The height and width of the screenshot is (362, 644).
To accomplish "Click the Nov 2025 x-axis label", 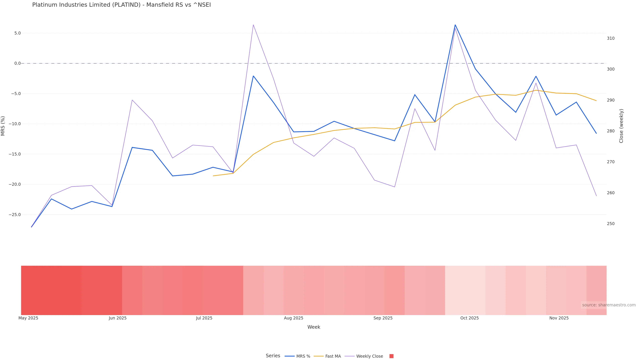I will coord(559,318).
